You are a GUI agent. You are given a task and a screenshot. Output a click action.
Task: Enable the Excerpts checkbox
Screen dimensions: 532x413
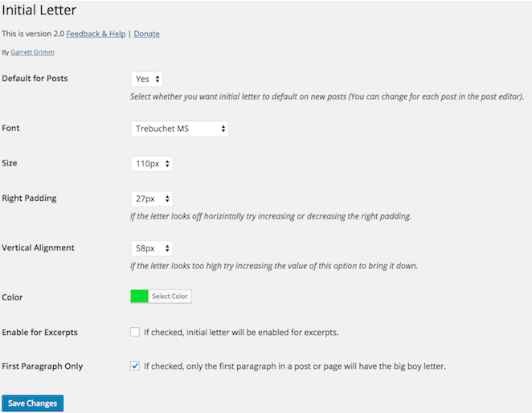click(x=135, y=332)
